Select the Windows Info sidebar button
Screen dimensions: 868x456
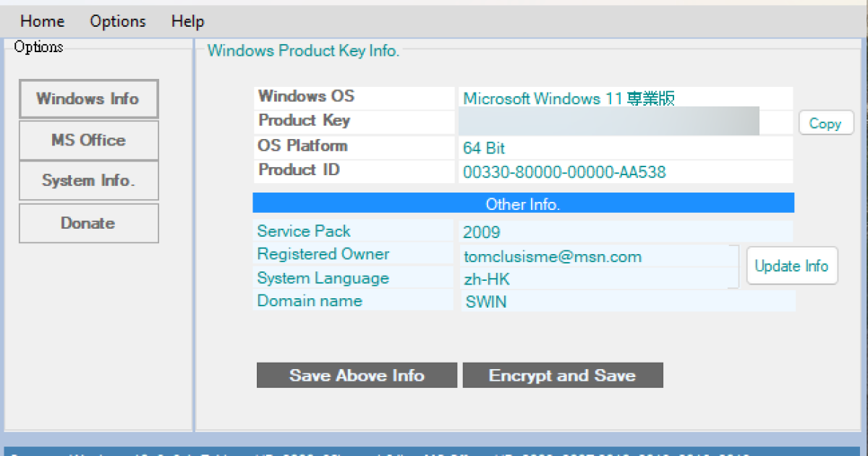click(x=88, y=98)
